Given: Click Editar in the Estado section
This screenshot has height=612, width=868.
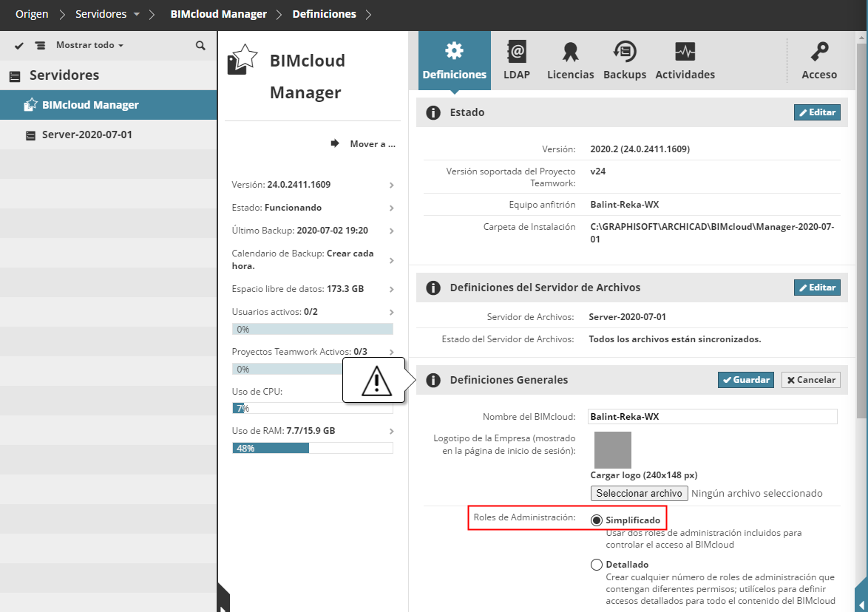Looking at the screenshot, I should 817,112.
